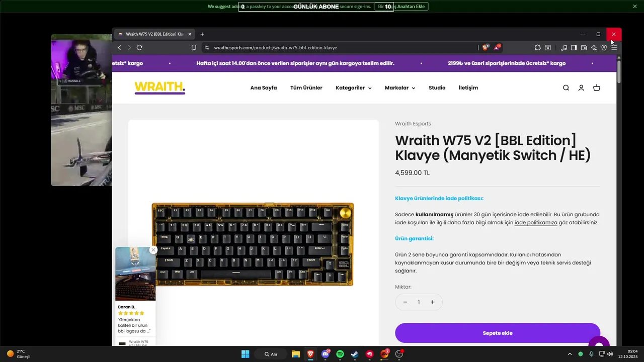Open a new browser tab with plus
The height and width of the screenshot is (362, 644).
click(x=202, y=34)
